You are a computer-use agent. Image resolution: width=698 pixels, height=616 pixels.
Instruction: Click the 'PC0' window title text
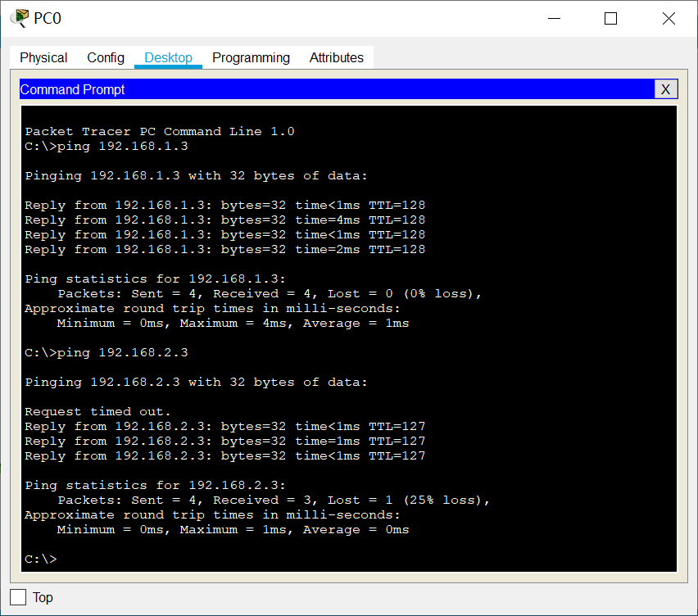48,18
